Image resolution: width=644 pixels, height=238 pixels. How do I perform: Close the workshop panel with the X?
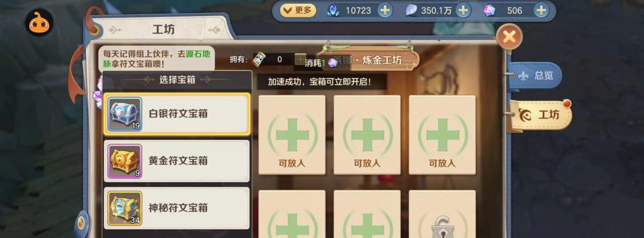509,37
